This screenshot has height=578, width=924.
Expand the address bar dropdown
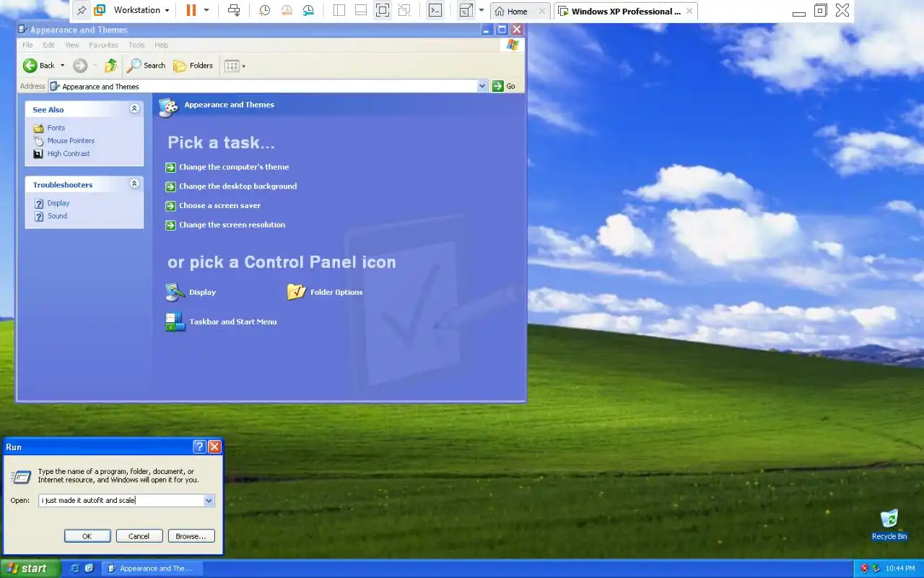click(x=482, y=86)
